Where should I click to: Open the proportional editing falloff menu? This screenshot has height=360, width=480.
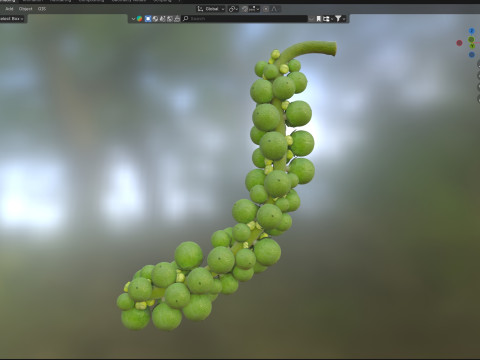coord(274,9)
